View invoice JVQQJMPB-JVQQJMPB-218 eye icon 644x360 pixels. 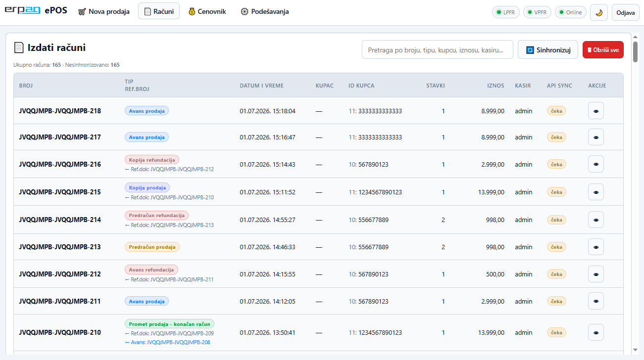(595, 111)
